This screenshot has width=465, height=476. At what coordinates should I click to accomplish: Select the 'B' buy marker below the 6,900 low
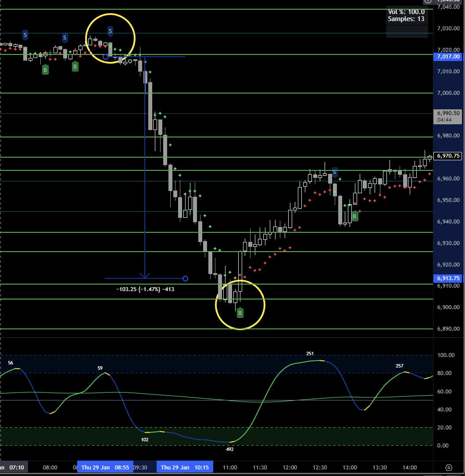click(x=240, y=313)
